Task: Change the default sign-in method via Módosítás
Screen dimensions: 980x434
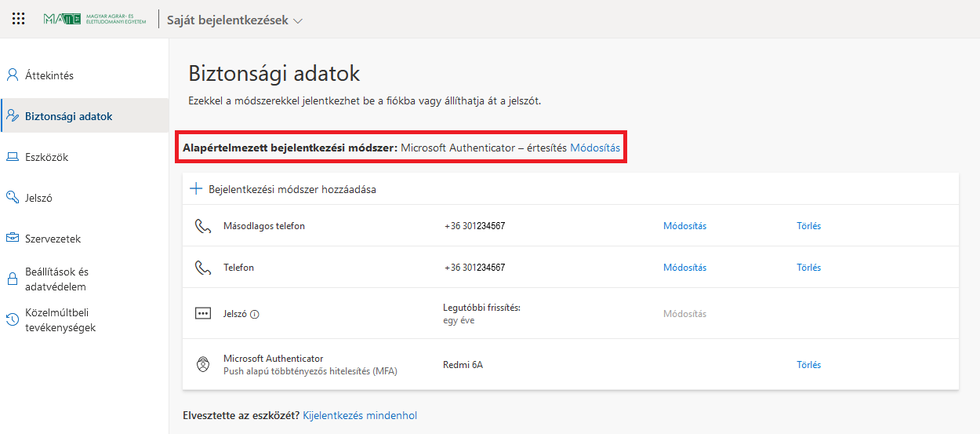Action: pos(594,148)
